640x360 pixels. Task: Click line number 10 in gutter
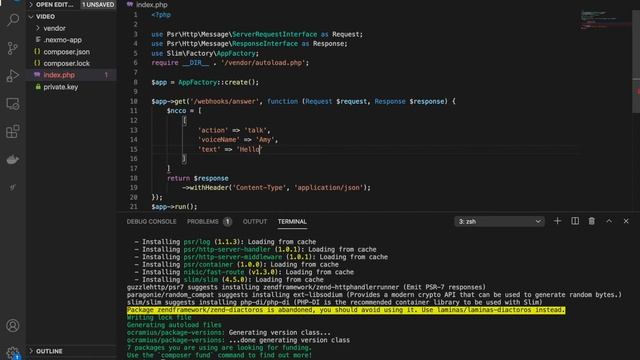134,101
